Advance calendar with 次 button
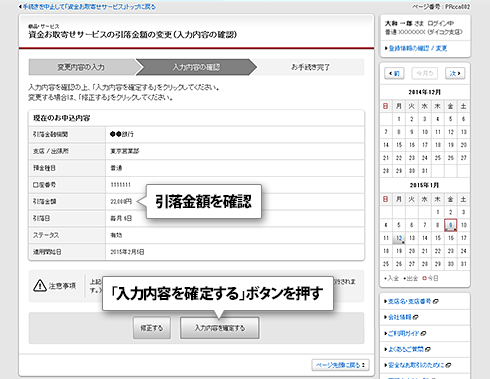Image resolution: width=490 pixels, height=379 pixels. tap(455, 73)
